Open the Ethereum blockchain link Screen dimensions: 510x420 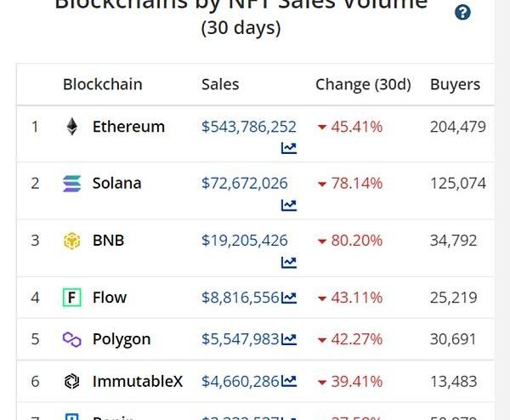pyautogui.click(x=128, y=127)
